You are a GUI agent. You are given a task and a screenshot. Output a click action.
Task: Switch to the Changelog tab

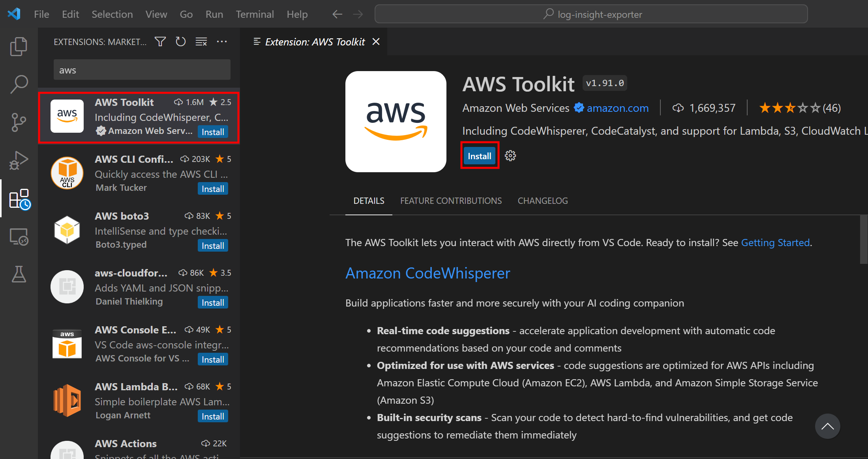[542, 201]
